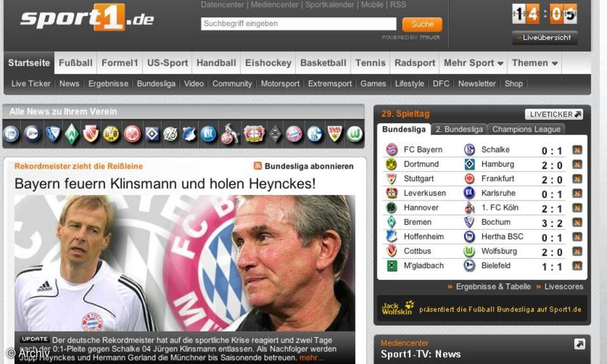Click into the Suchbegriff eingeben search field
The width and height of the screenshot is (607, 364).
[x=298, y=24]
